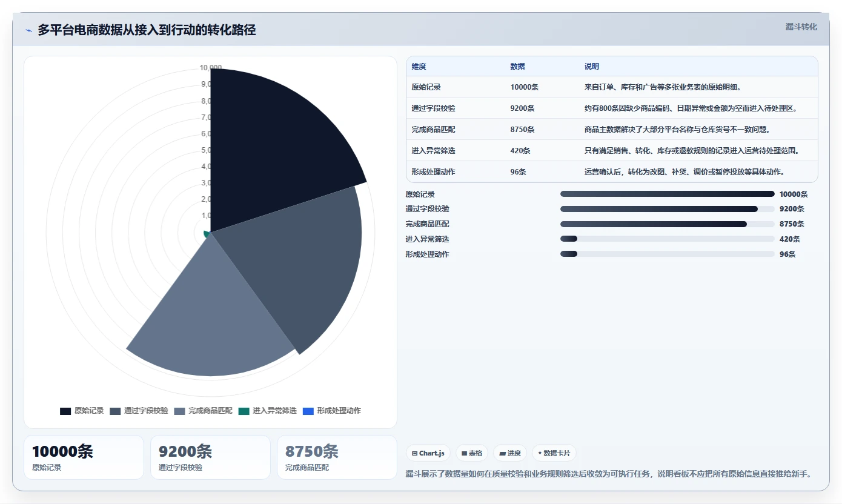The height and width of the screenshot is (504, 842).
Task: Click the 进度 tag chip
Action: pos(510,453)
